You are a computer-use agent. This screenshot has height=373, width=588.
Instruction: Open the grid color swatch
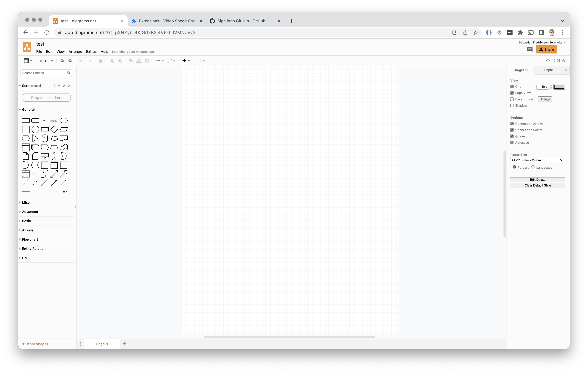[x=559, y=87]
